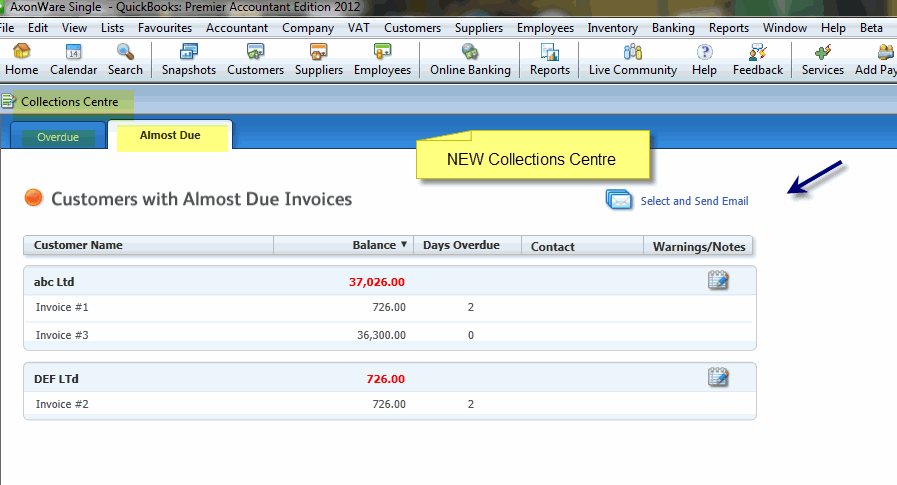Open the Edit menu
This screenshot has width=897, height=485.
pos(38,27)
